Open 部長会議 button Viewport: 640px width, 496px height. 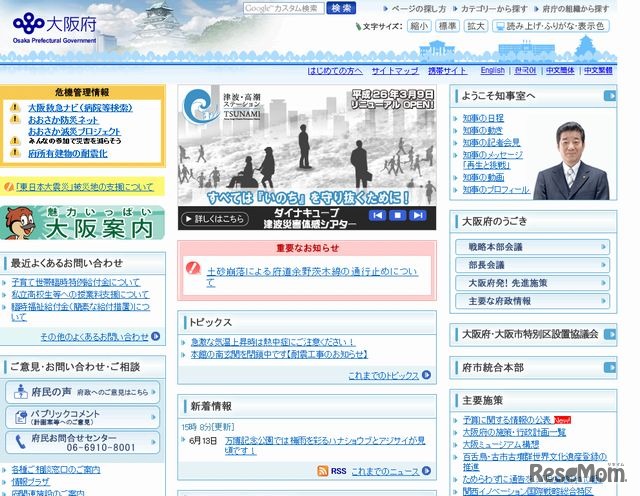coord(533,265)
